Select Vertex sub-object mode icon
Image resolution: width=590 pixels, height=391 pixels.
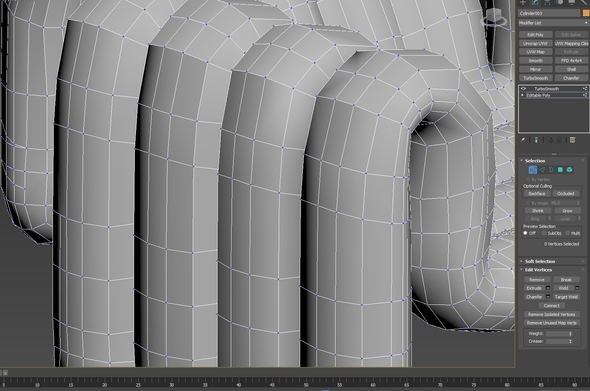(532, 170)
